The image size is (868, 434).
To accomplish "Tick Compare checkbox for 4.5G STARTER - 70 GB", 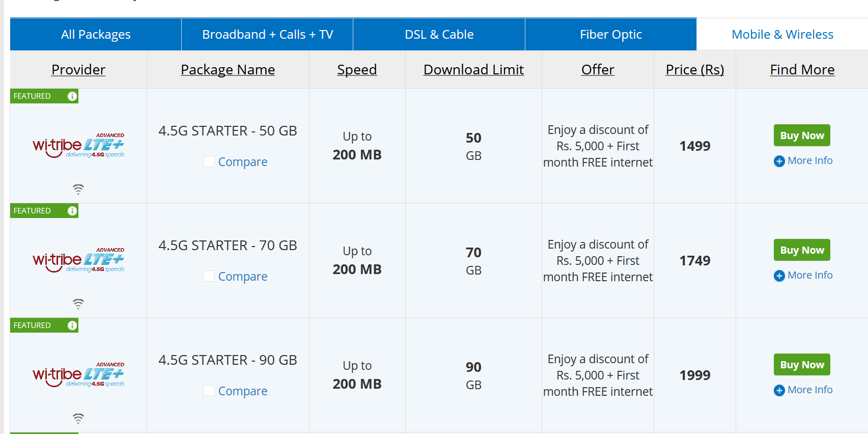I will (209, 276).
